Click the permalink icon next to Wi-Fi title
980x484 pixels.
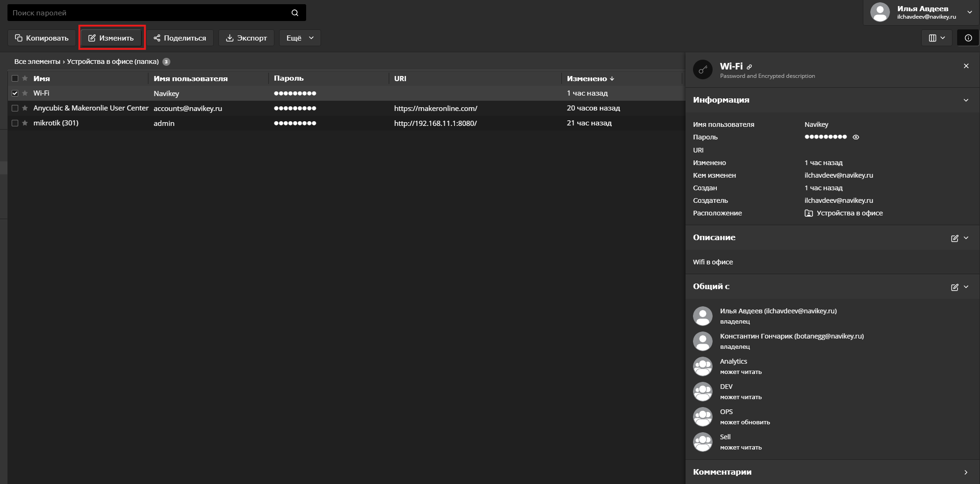[x=749, y=67]
